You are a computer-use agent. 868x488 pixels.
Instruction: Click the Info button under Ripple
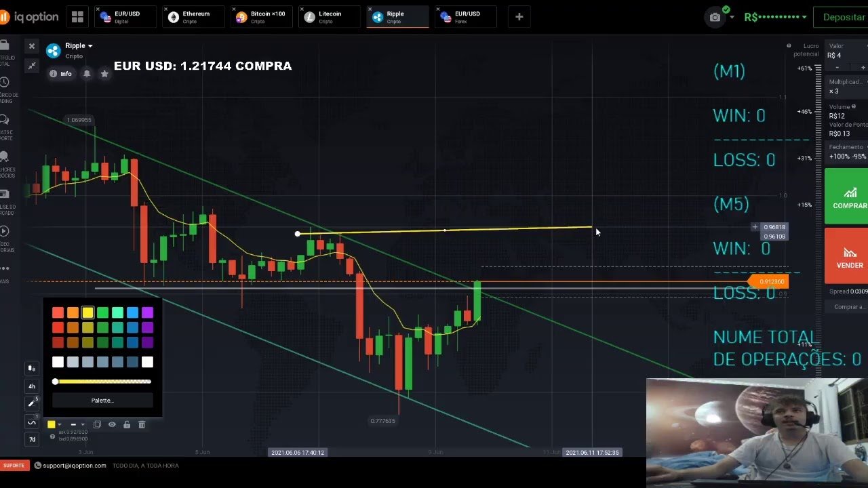(60, 73)
